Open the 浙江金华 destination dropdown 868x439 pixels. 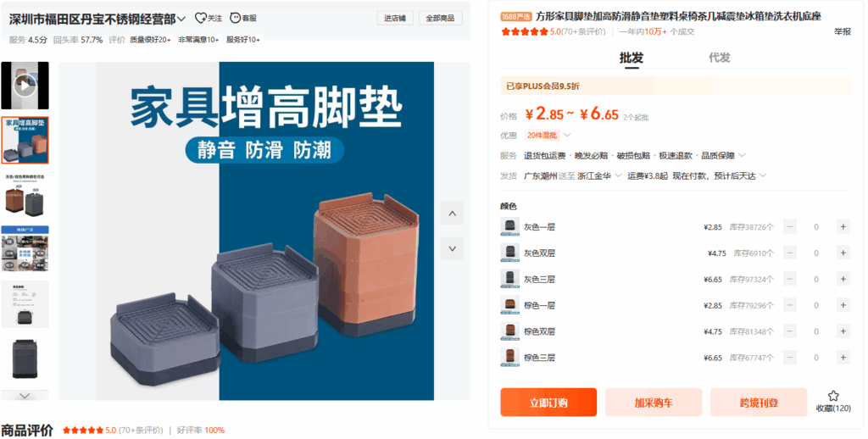pos(599,176)
